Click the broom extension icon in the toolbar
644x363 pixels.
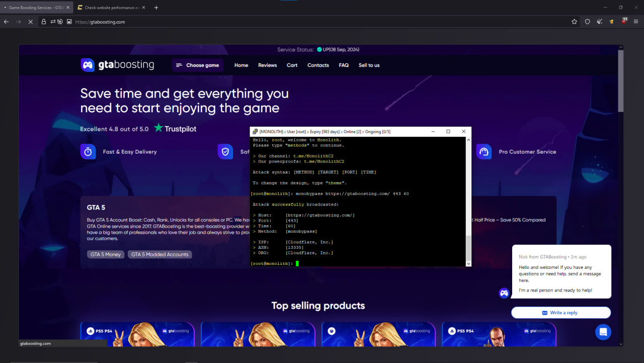coord(599,22)
